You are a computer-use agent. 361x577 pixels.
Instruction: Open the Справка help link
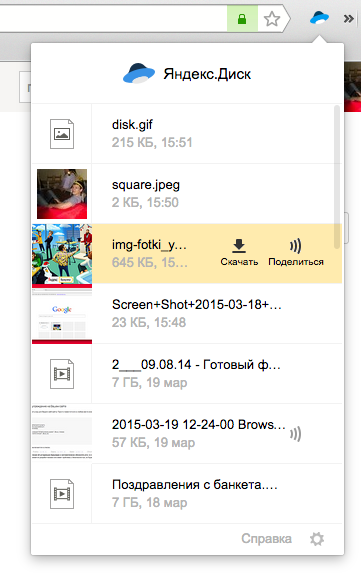point(266,539)
